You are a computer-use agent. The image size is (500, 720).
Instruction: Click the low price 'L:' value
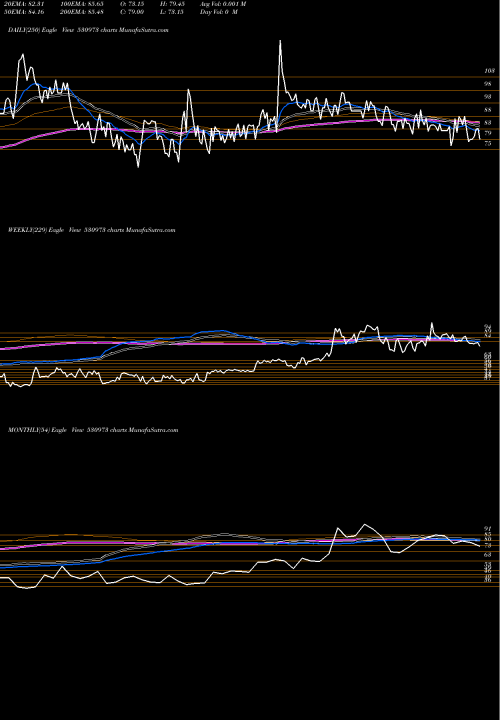pos(173,12)
